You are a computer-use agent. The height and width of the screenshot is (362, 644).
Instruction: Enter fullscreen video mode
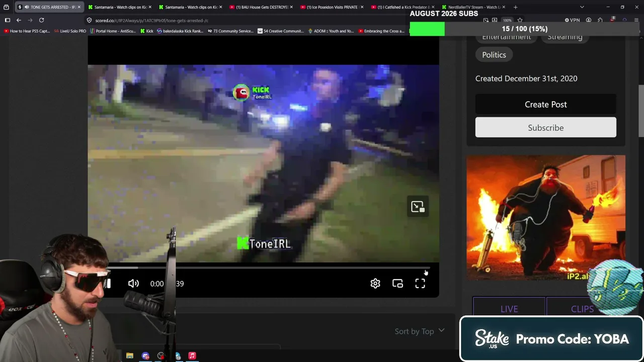pos(420,284)
